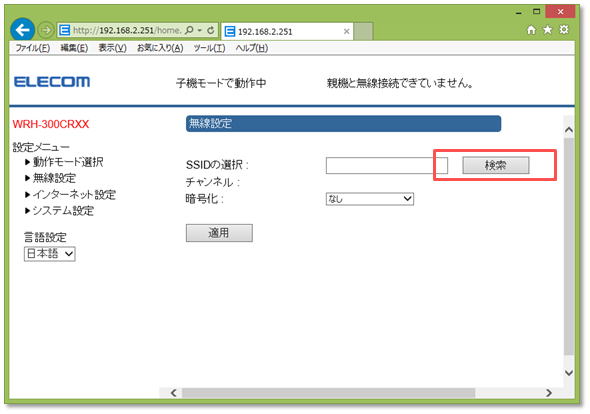The width and height of the screenshot is (590, 414).
Task: Open favorites star icon
Action: coord(547,30)
